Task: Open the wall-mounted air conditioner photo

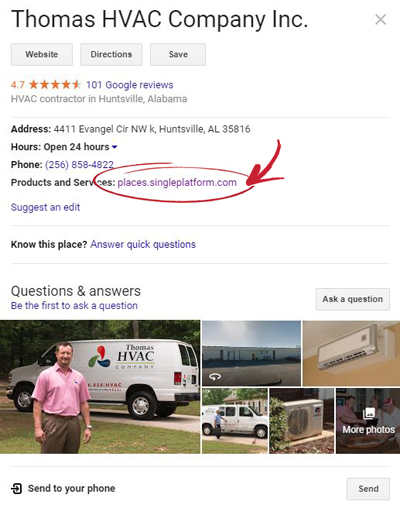Action: [351, 353]
